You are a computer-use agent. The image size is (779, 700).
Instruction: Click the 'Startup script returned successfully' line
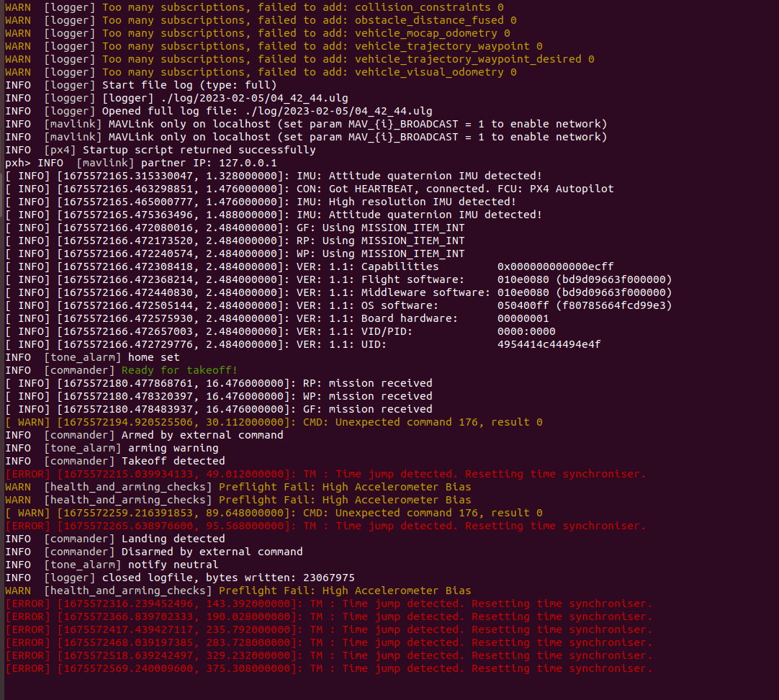click(161, 150)
